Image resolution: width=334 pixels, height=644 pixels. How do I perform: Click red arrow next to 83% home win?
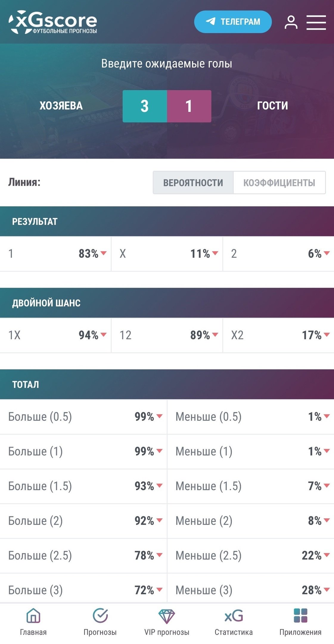[104, 253]
